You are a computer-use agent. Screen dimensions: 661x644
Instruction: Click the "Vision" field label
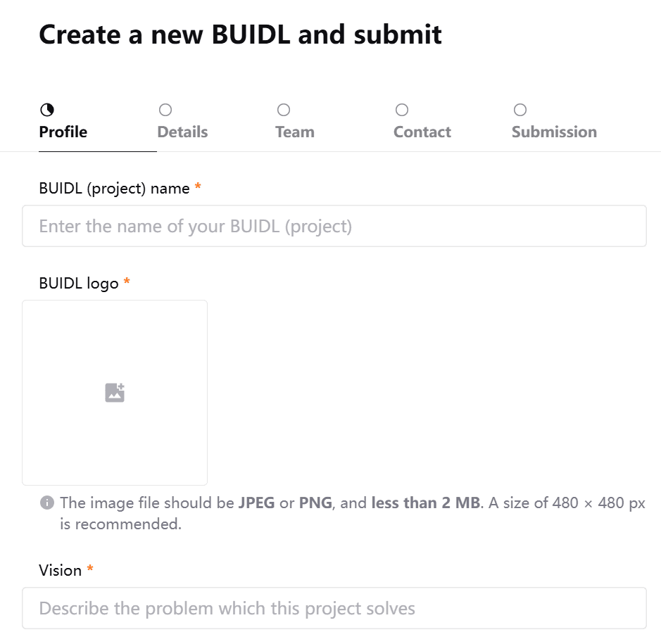click(x=61, y=570)
